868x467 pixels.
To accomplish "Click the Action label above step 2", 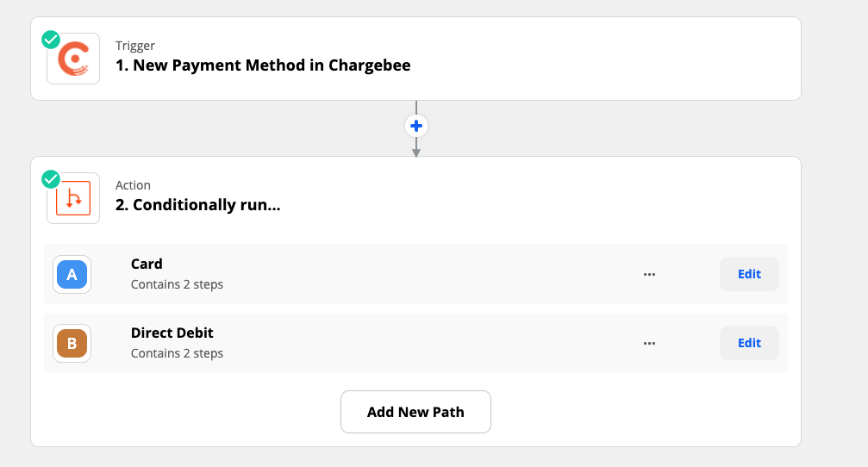I will click(133, 185).
